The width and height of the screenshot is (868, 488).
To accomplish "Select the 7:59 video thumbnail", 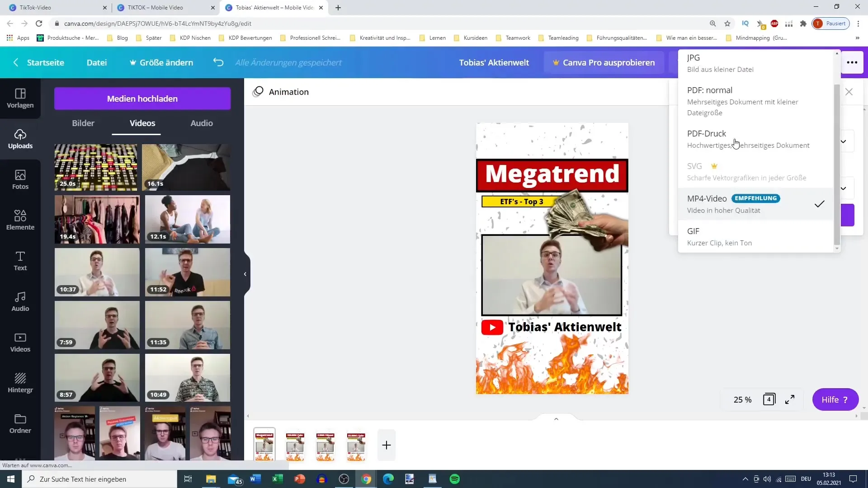I will [x=97, y=325].
